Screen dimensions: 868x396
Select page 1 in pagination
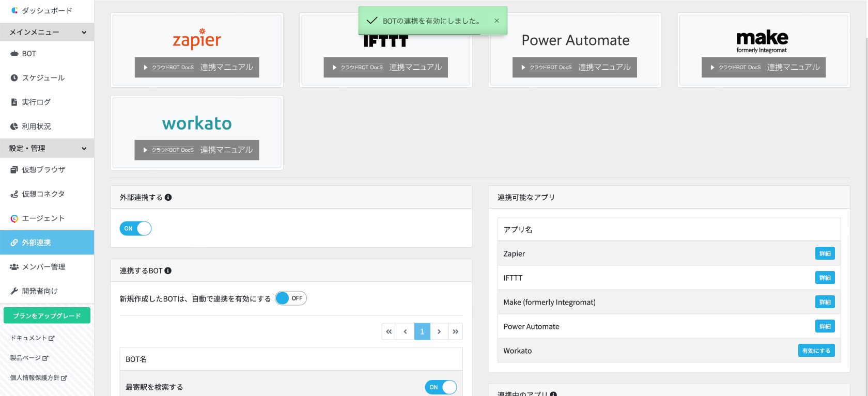(422, 331)
